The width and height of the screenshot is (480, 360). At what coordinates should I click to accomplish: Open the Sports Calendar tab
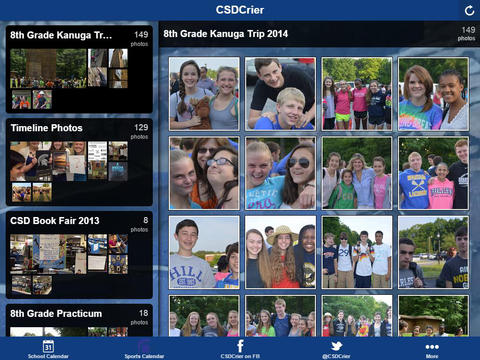tap(144, 349)
